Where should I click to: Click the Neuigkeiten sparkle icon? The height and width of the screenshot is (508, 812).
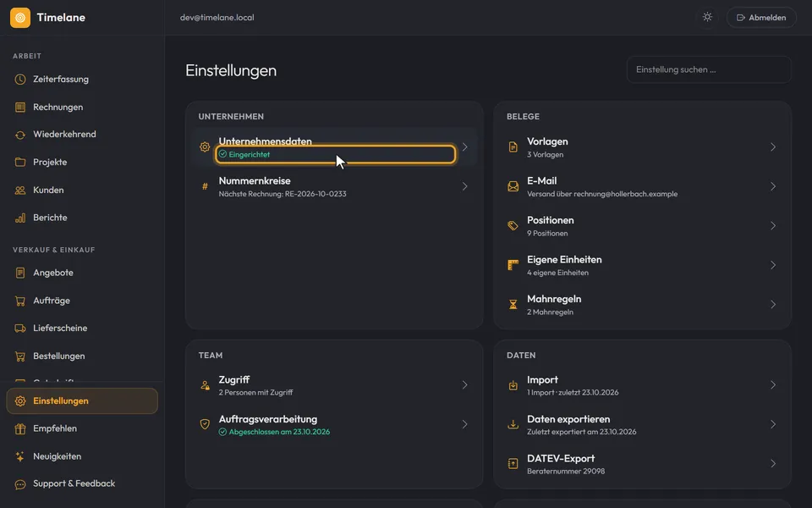coord(20,456)
